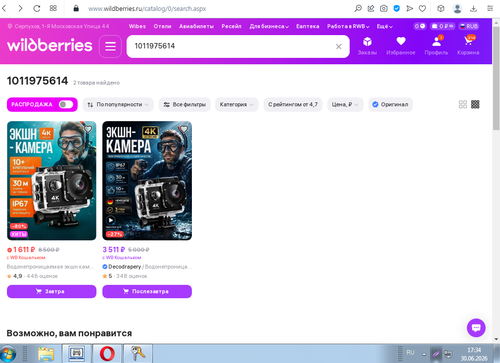Open the orange ЭКШН-КАМЕРА product image

(x=51, y=180)
